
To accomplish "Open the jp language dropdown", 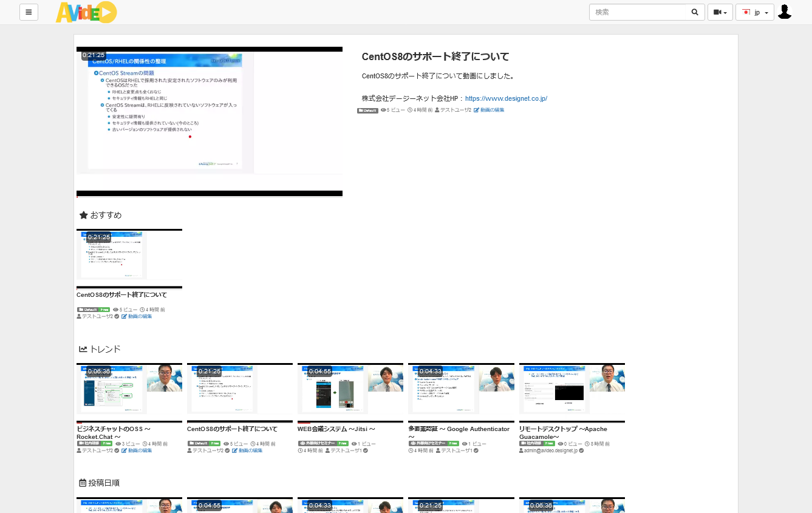I will [755, 12].
